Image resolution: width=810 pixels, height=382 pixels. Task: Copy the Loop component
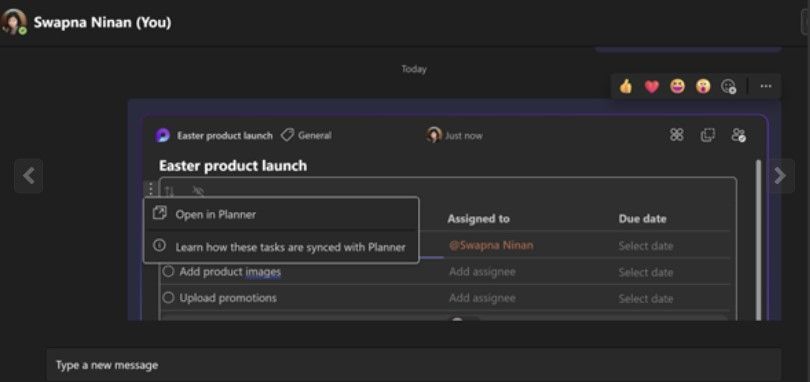pyautogui.click(x=707, y=135)
